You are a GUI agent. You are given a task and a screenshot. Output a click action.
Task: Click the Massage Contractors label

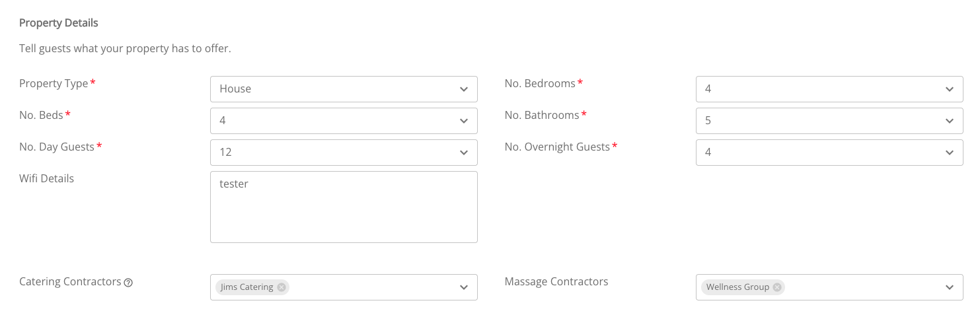pyautogui.click(x=556, y=281)
